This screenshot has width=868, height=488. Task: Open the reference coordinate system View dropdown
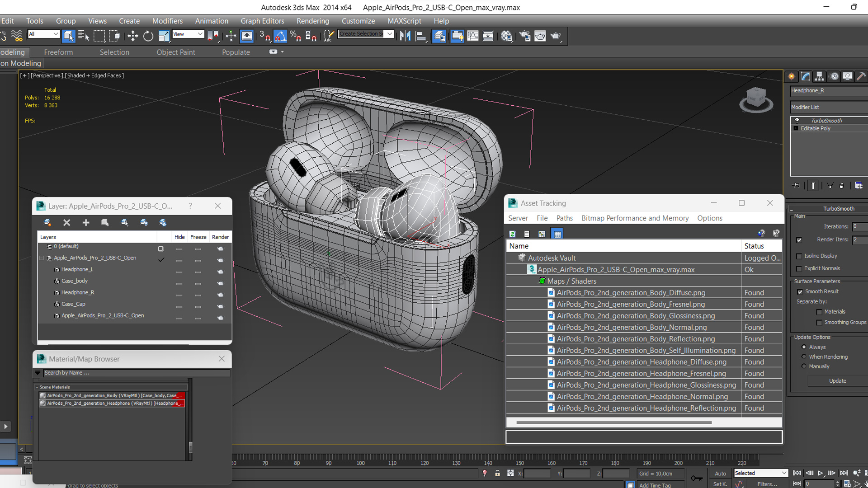click(188, 34)
